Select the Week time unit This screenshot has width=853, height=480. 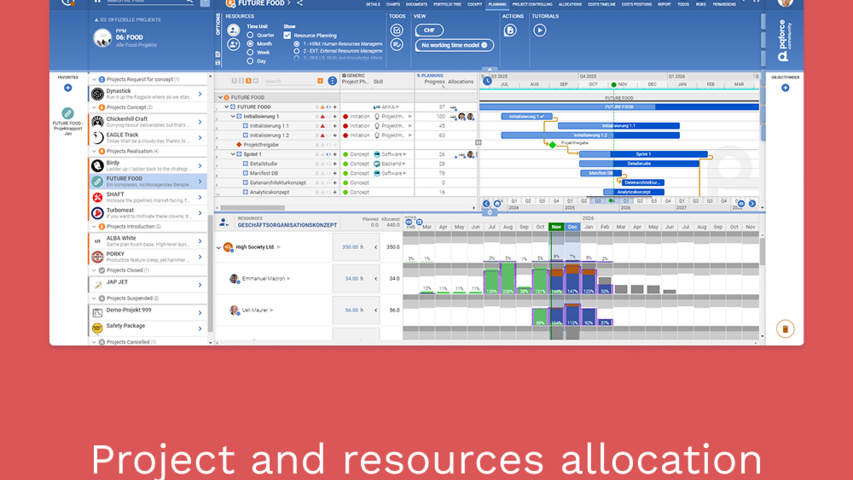250,52
